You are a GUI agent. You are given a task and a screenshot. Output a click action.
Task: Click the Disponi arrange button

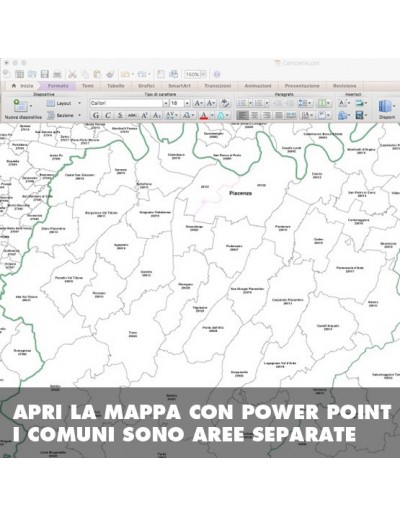pos(387,109)
